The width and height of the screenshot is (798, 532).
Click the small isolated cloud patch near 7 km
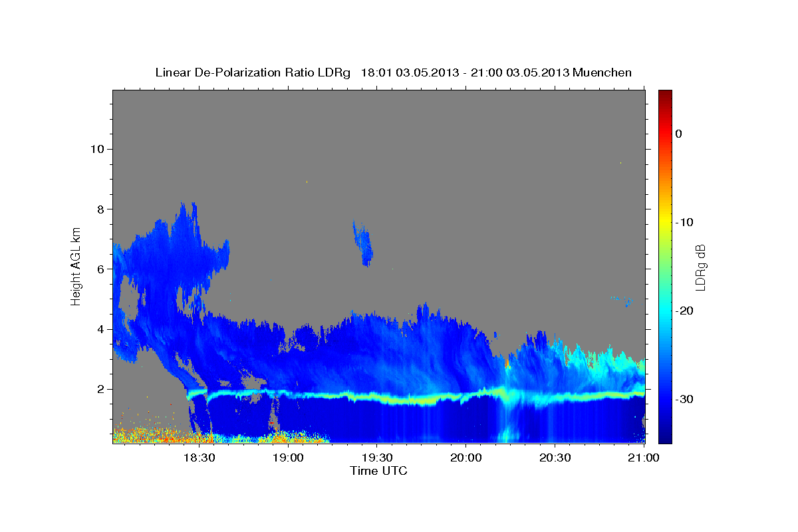click(x=362, y=244)
